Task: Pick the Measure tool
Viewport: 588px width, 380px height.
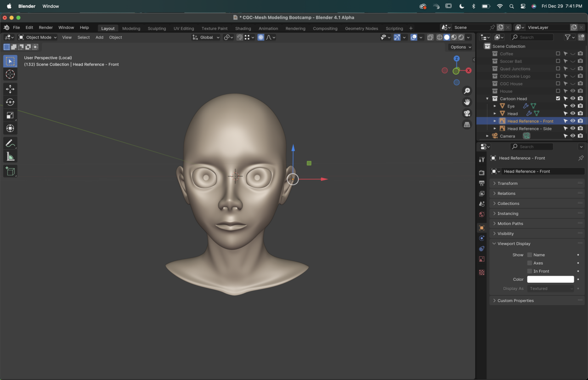Action: (x=10, y=157)
